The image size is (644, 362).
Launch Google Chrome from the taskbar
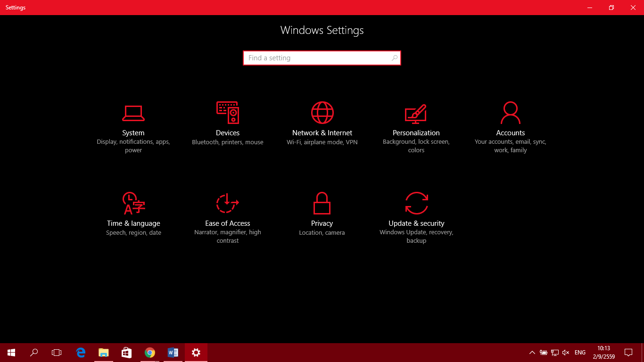pyautogui.click(x=150, y=353)
